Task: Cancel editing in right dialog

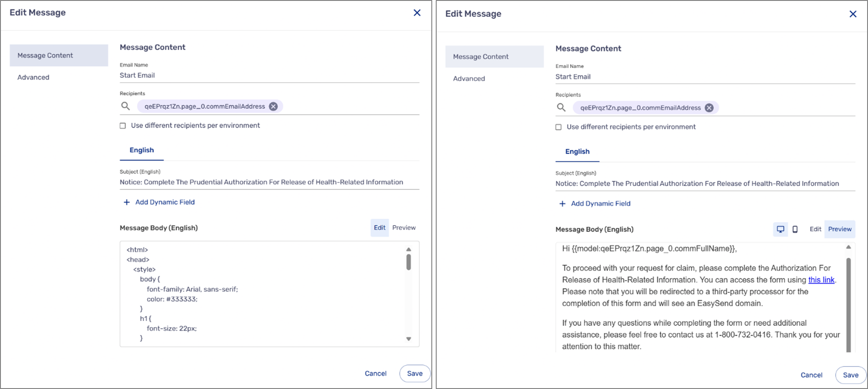Action: pos(811,375)
